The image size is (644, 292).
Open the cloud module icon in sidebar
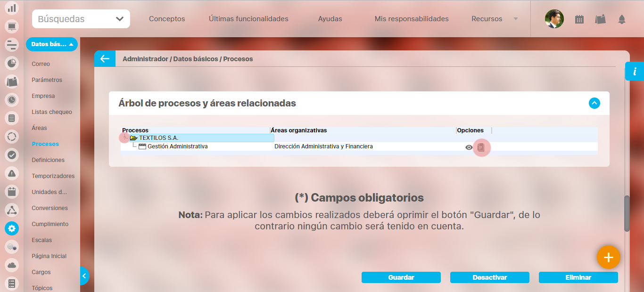click(x=12, y=265)
